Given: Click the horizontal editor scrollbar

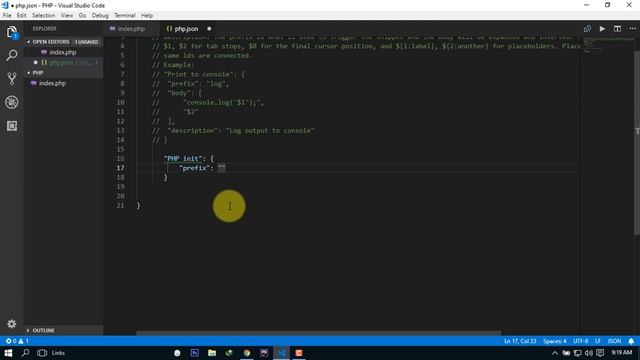Looking at the screenshot, I should (318, 333).
